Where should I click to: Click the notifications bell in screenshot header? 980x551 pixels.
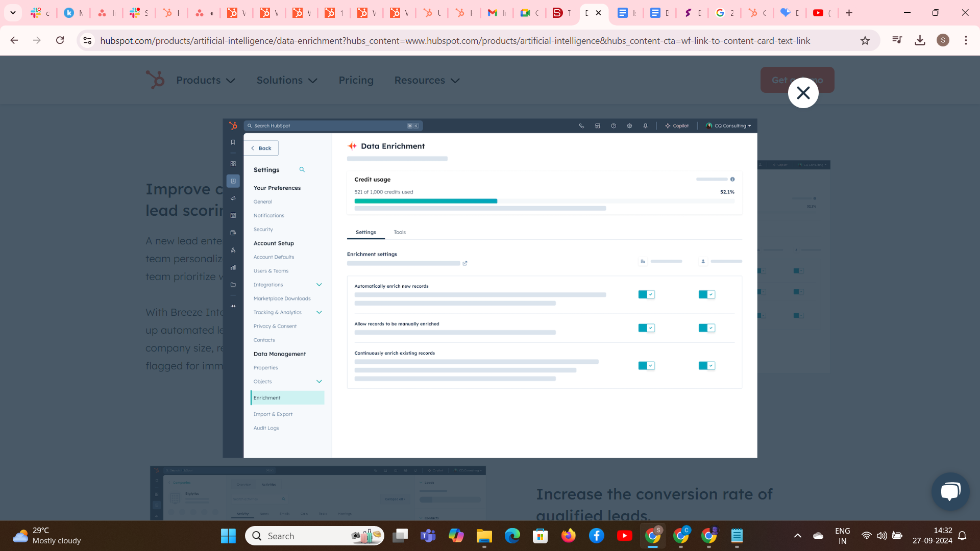pyautogui.click(x=645, y=126)
